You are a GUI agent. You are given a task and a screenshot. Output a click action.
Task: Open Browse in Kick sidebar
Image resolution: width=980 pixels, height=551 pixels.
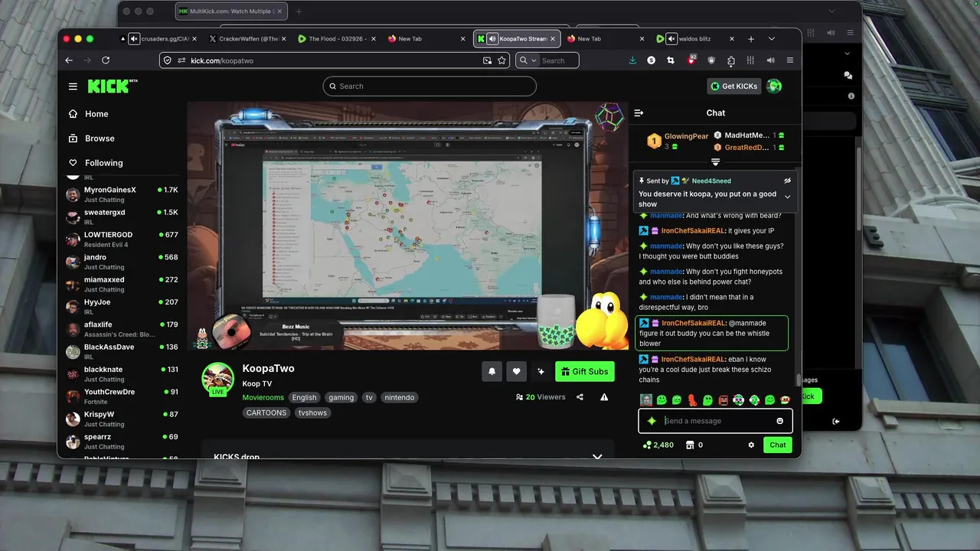pos(92,139)
